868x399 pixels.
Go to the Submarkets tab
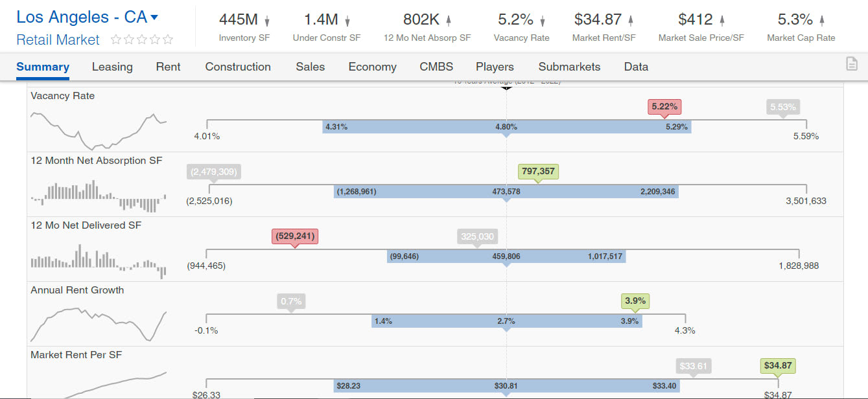(x=569, y=67)
